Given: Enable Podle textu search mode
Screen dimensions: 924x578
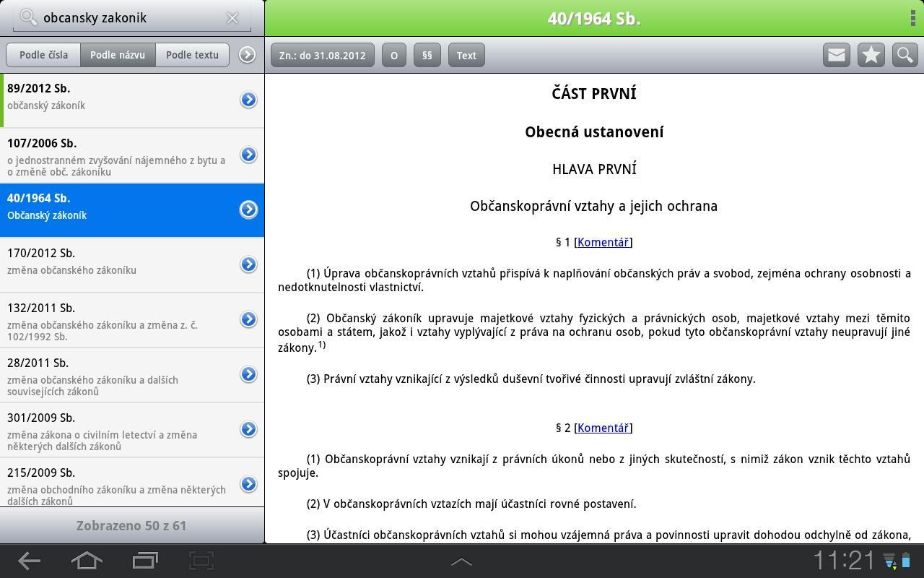Looking at the screenshot, I should coord(192,54).
